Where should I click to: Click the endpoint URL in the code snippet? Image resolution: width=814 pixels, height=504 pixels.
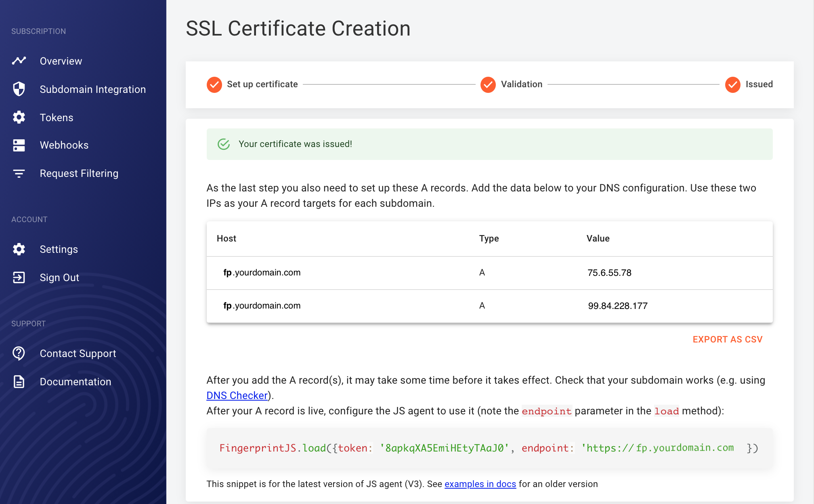pos(657,448)
